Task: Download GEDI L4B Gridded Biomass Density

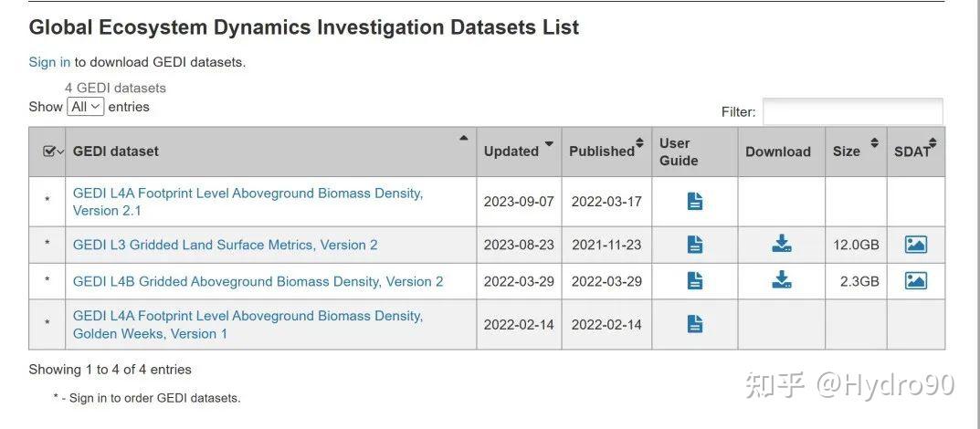Action: pos(781,281)
